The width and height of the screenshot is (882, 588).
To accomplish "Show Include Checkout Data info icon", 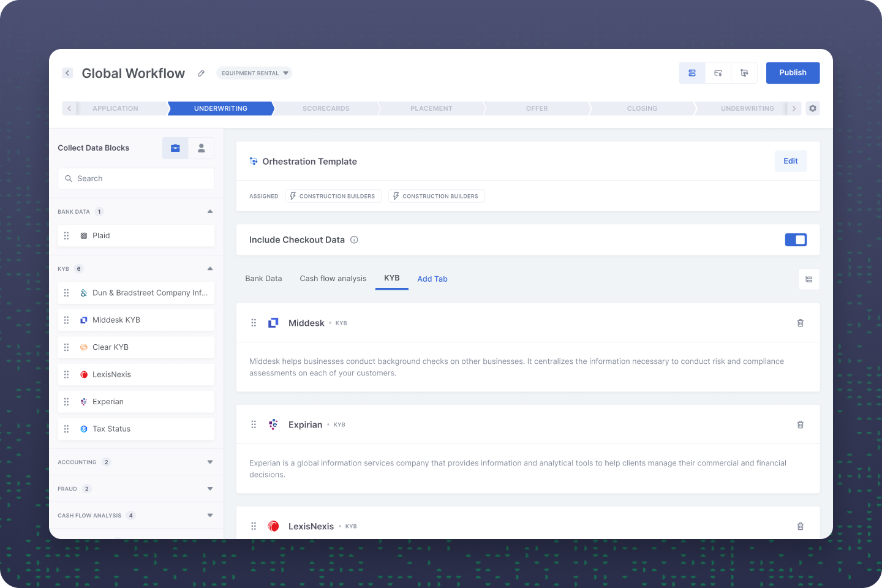I will coord(354,240).
